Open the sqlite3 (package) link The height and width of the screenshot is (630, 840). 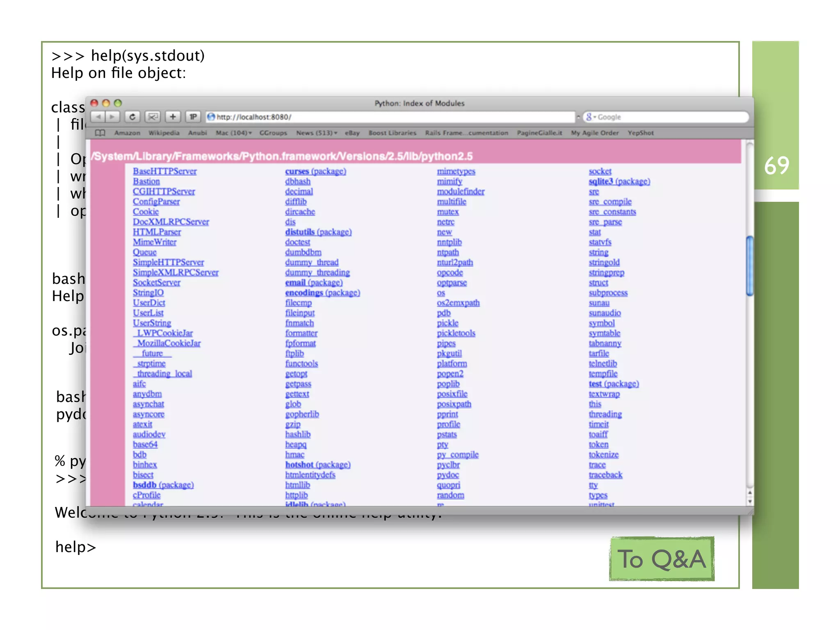pos(619,181)
